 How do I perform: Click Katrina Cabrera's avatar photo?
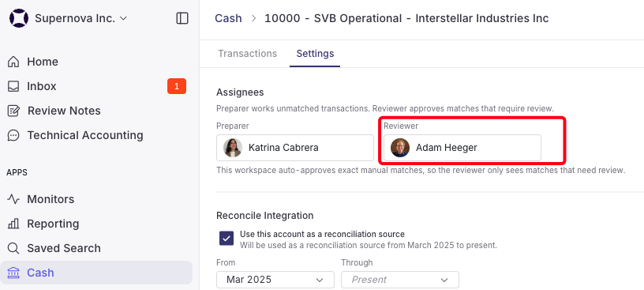pos(233,148)
